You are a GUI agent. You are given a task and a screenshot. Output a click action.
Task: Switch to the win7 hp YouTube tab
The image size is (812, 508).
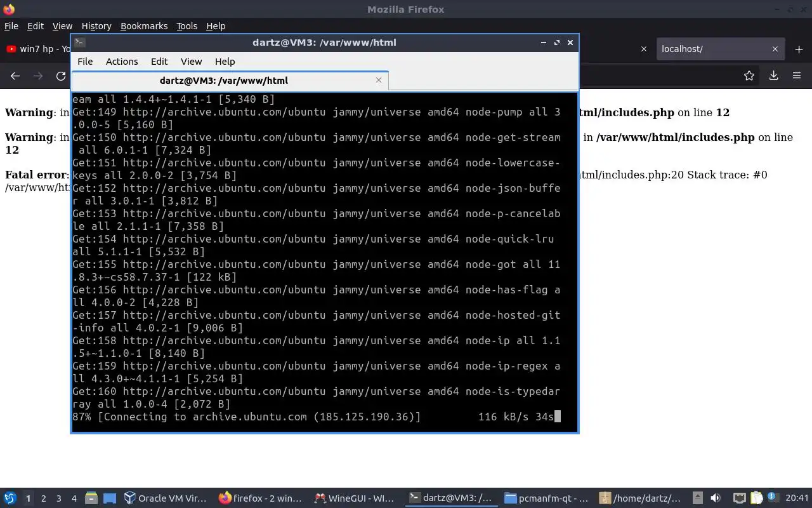click(38, 49)
